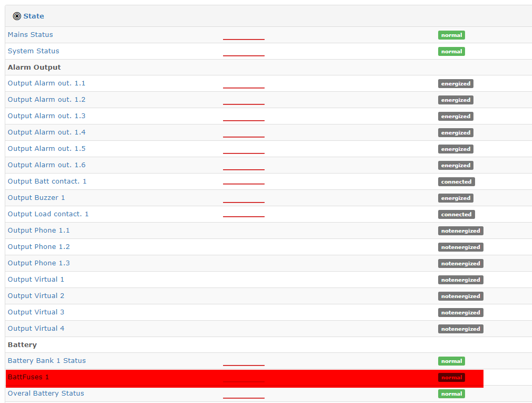Click notenergized badge for Output Virtual 2

click(460, 296)
